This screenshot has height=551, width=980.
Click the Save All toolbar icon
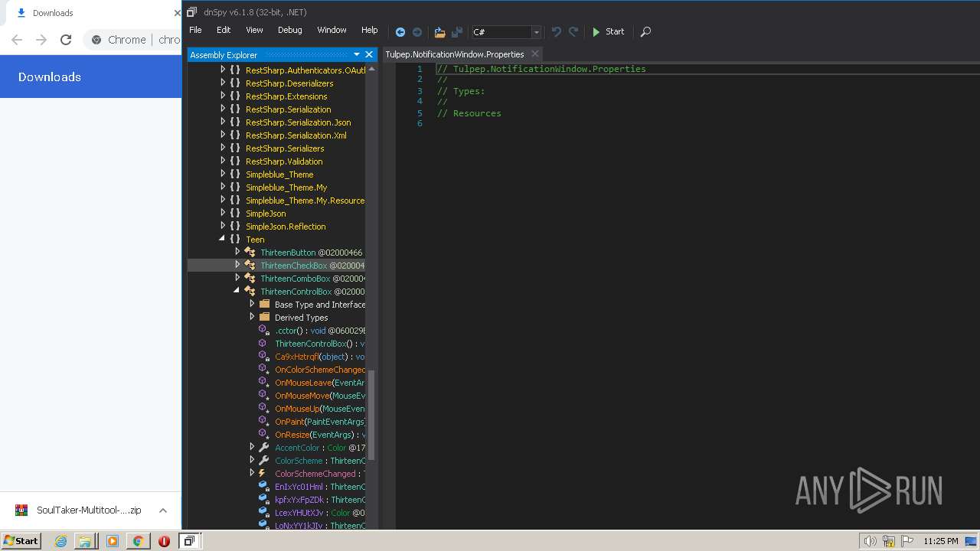pos(457,32)
